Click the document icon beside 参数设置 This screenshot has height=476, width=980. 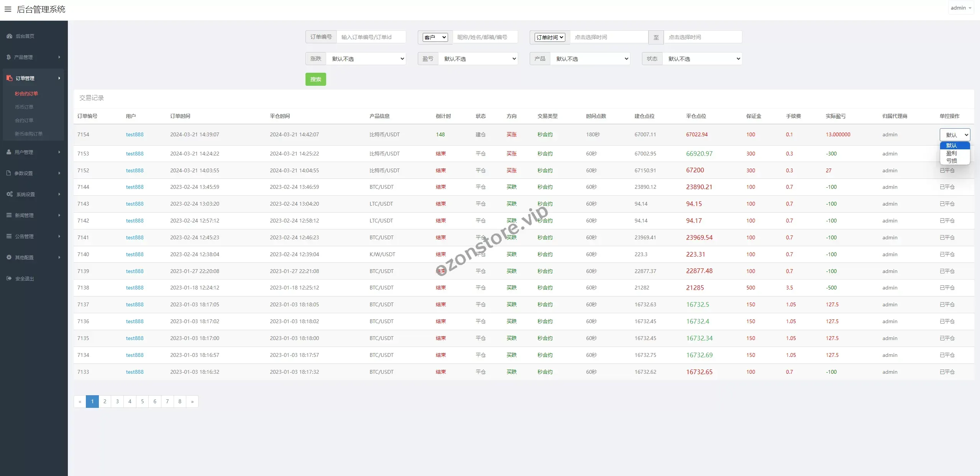[x=9, y=173]
